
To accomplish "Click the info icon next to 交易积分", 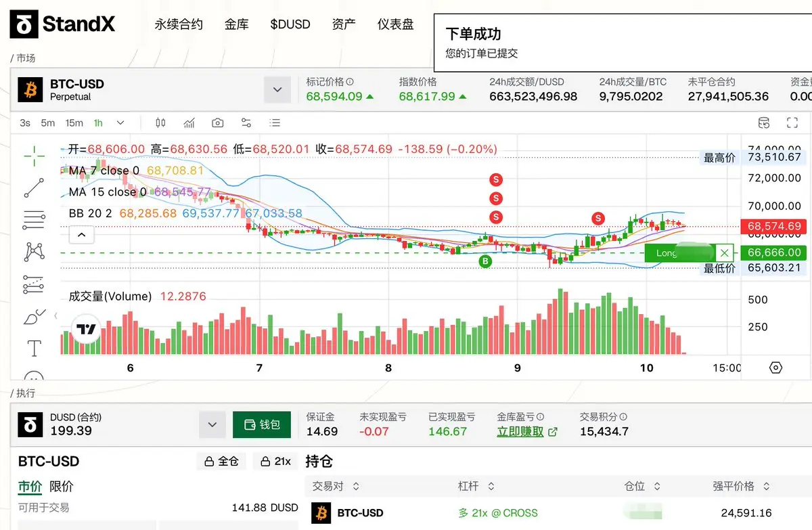I will pyautogui.click(x=623, y=417).
